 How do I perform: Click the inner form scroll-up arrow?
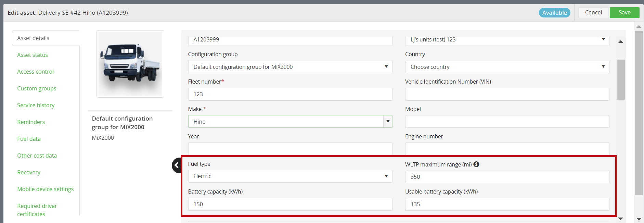pyautogui.click(x=621, y=42)
